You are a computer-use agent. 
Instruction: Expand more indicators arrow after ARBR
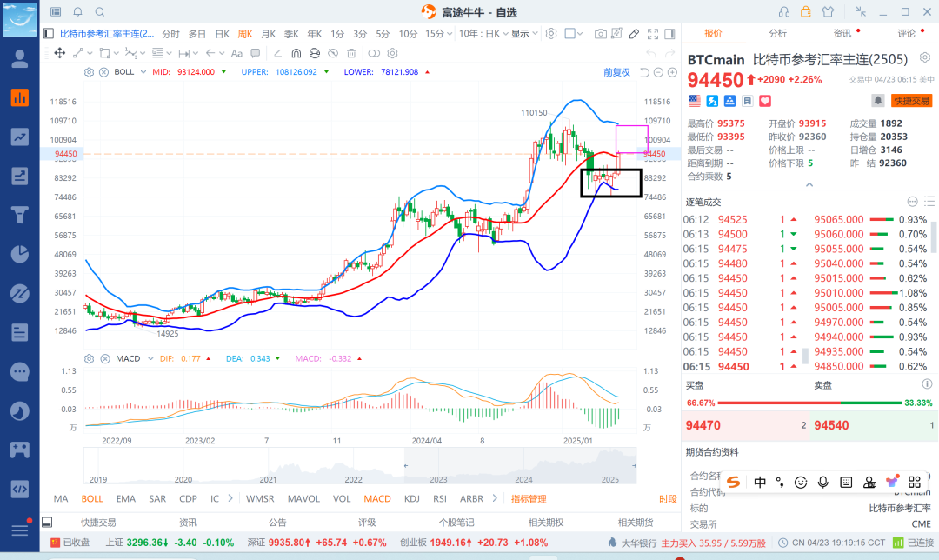495,498
